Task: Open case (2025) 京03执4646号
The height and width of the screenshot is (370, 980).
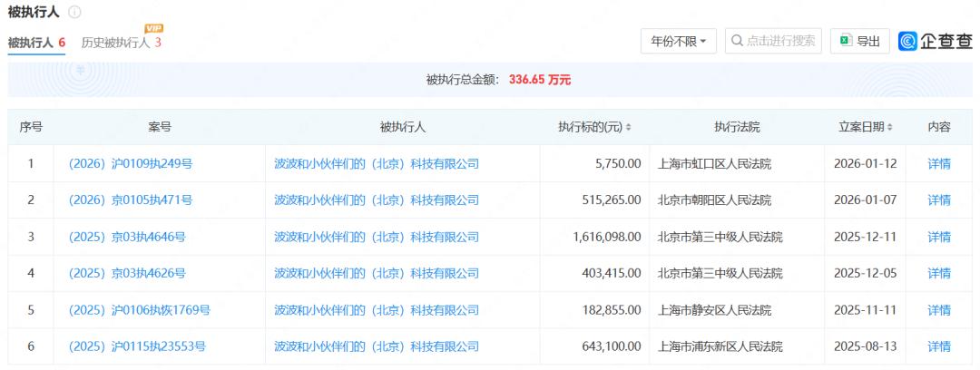Action: [x=128, y=237]
